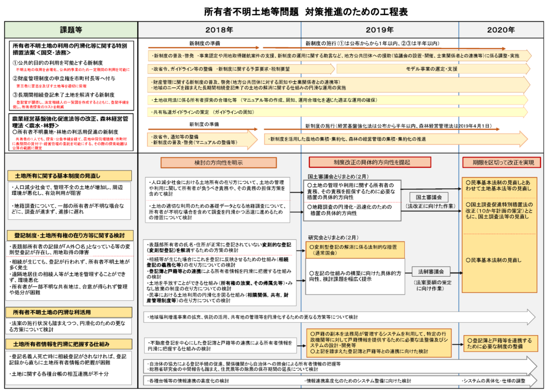Screen dimensions: 549x392
Task: Click 民事における土地利用の円滑化を図る仕組み bullet
Action: coord(218,298)
